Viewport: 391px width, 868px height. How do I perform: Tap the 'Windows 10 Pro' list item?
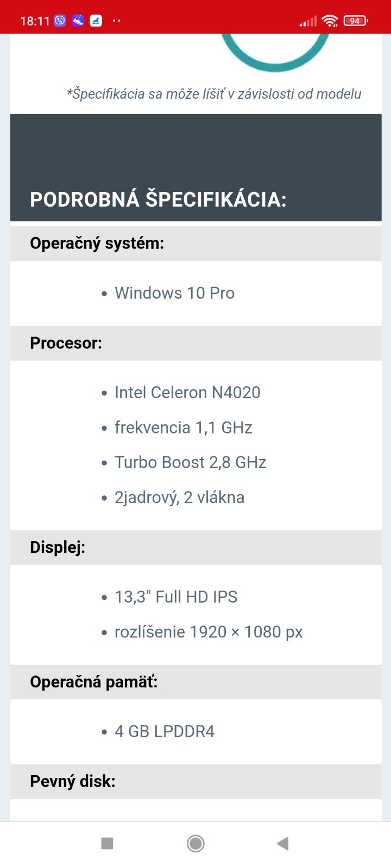pyautogui.click(x=174, y=293)
